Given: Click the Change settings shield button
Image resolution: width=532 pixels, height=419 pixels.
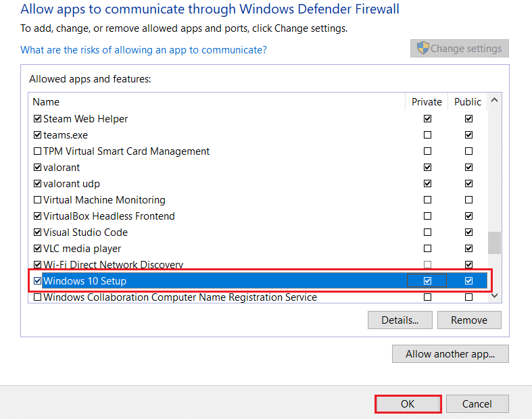Looking at the screenshot, I should tap(459, 49).
